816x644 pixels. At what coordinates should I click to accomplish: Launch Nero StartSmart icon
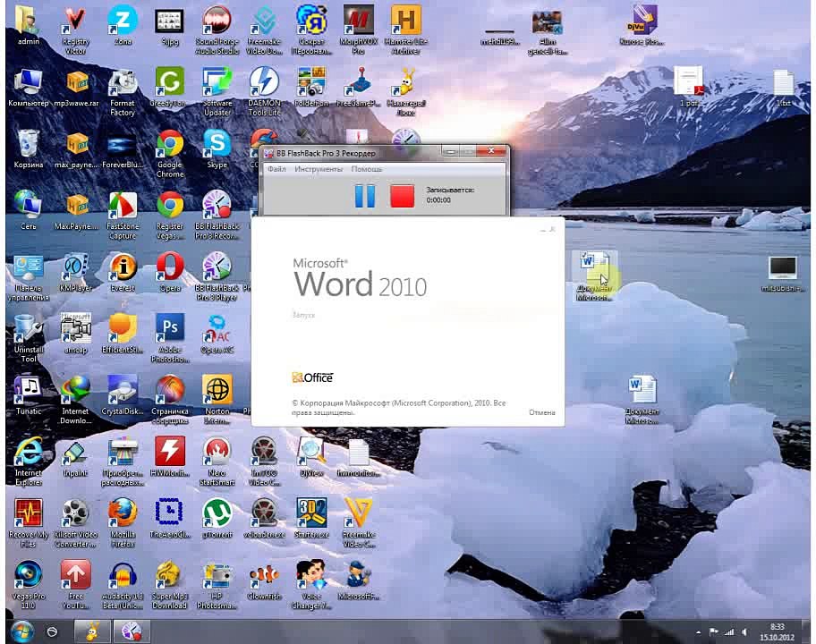[x=217, y=462]
